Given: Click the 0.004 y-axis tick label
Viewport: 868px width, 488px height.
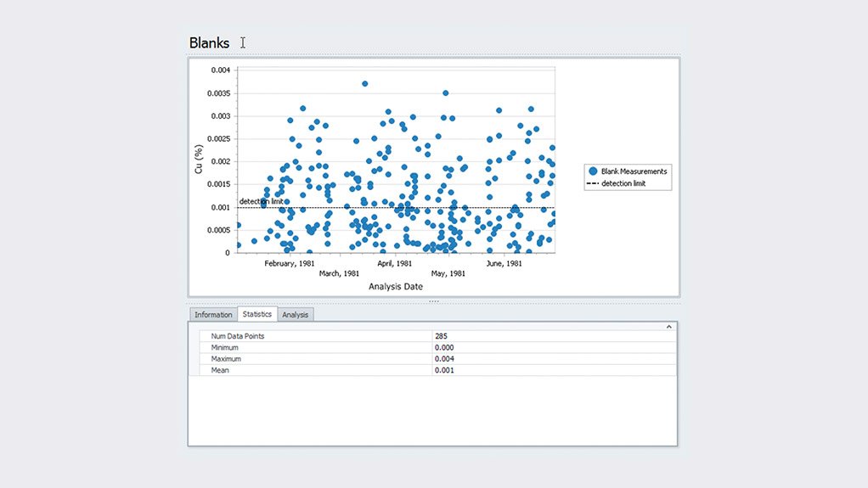Looking at the screenshot, I should (220, 70).
